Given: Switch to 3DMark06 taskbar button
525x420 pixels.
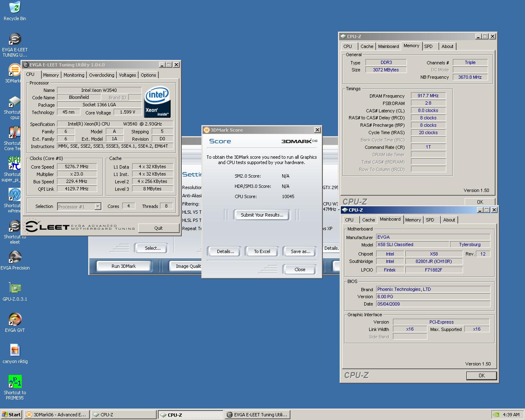Looking at the screenshot, I should [x=56, y=415].
